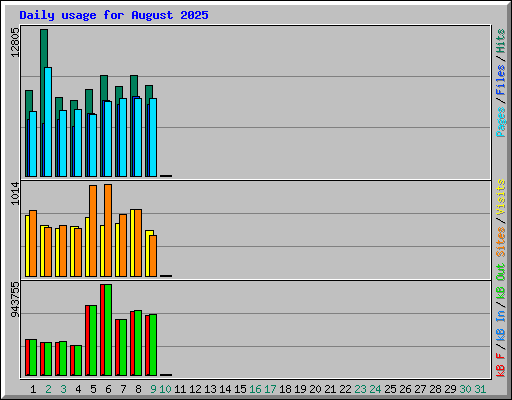Screen dimensions: 512x400
Task: Click day 12 on the x-axis
Action: [x=195, y=389]
